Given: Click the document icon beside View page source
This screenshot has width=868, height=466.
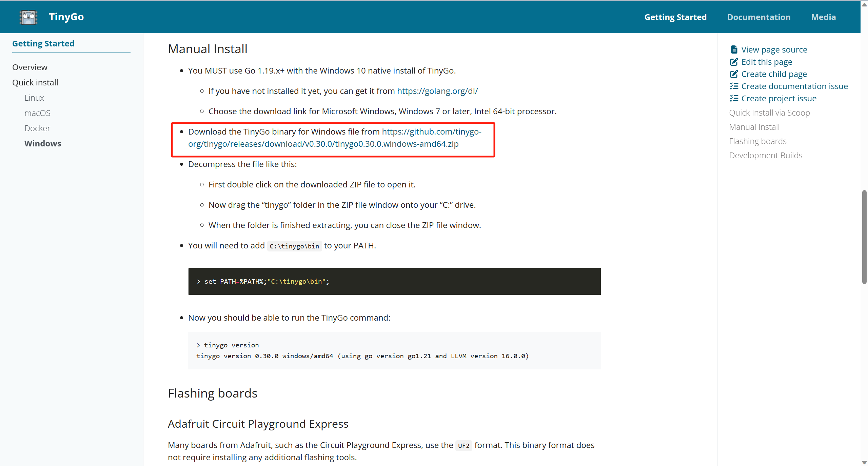Looking at the screenshot, I should click(x=734, y=49).
